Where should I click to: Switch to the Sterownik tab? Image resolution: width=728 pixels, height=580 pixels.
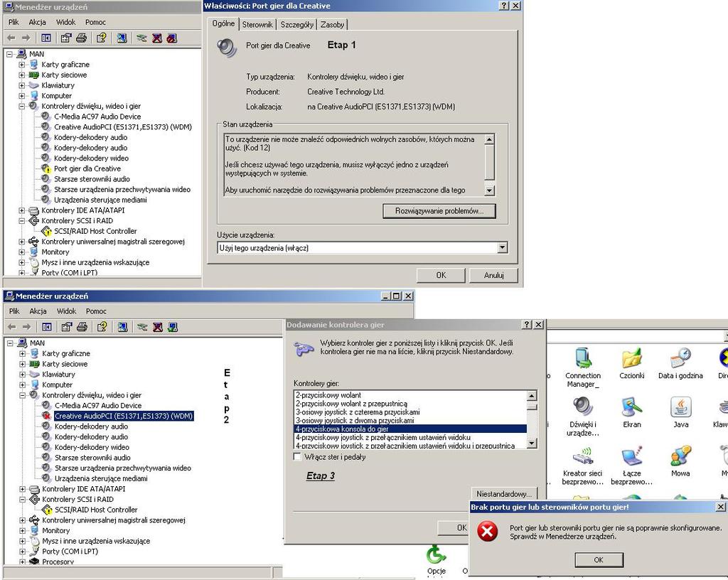click(257, 25)
